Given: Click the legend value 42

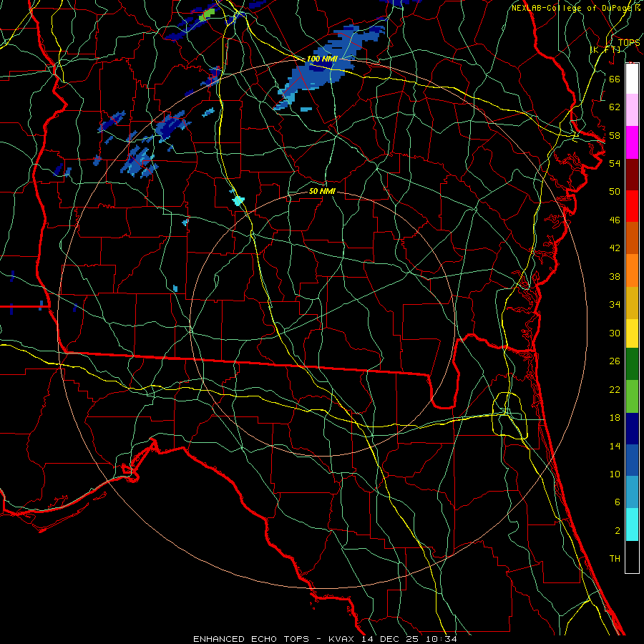Looking at the screenshot, I should pyautogui.click(x=615, y=248).
